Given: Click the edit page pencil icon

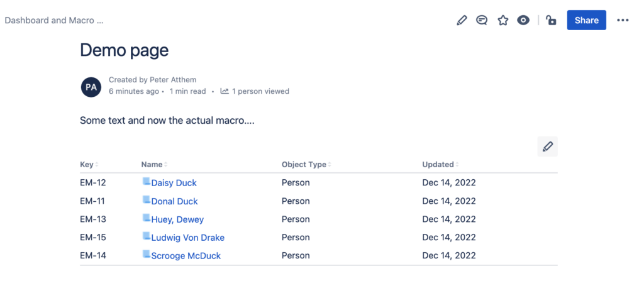Looking at the screenshot, I should click(462, 21).
